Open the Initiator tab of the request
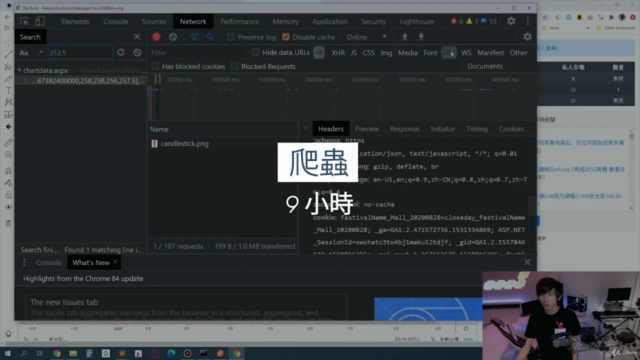The height and width of the screenshot is (360, 640). 442,129
